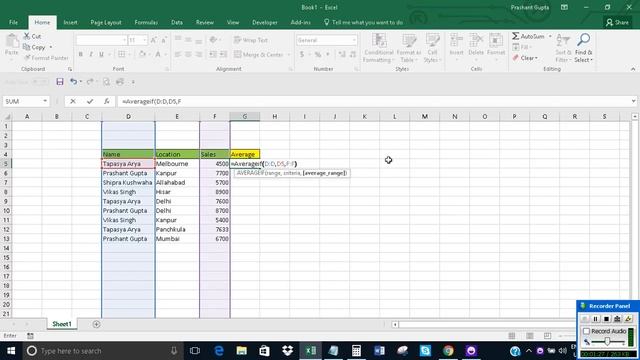Open the camera tool in Recorder Panel
Image resolution: width=640 pixels, height=360 pixels.
pos(618,318)
